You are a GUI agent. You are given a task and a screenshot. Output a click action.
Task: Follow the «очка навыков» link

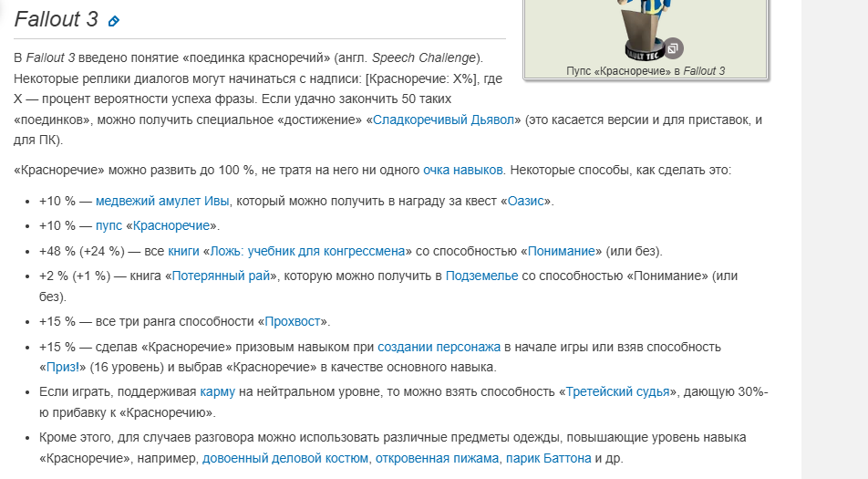point(463,170)
